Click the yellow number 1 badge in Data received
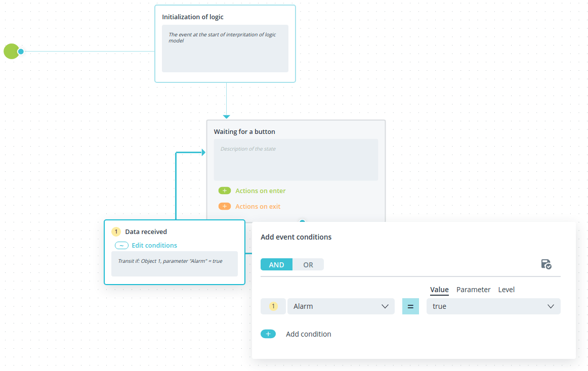Image resolution: width=588 pixels, height=371 pixels. [116, 231]
